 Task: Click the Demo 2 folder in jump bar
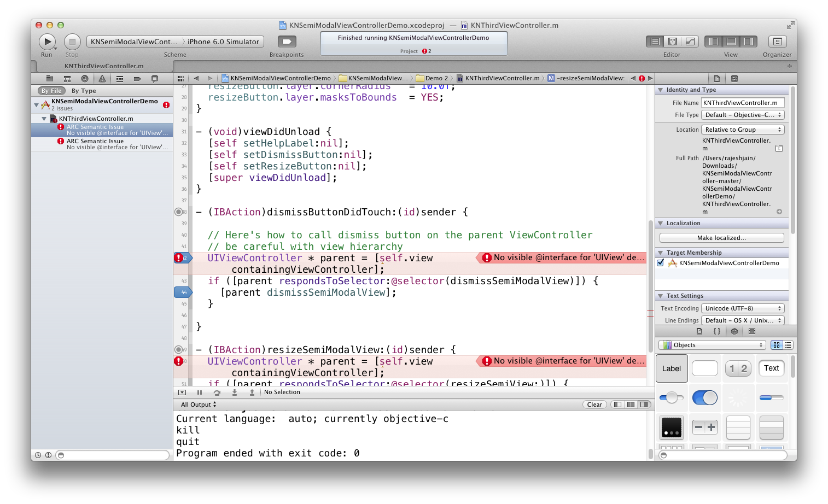click(x=432, y=78)
